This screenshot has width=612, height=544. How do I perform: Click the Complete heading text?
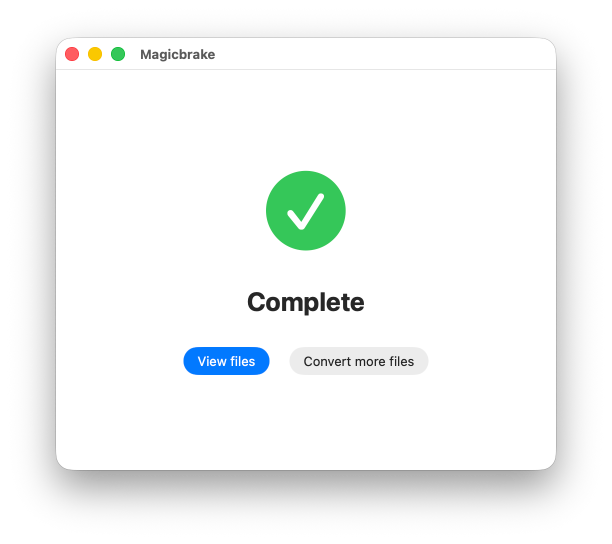[306, 302]
